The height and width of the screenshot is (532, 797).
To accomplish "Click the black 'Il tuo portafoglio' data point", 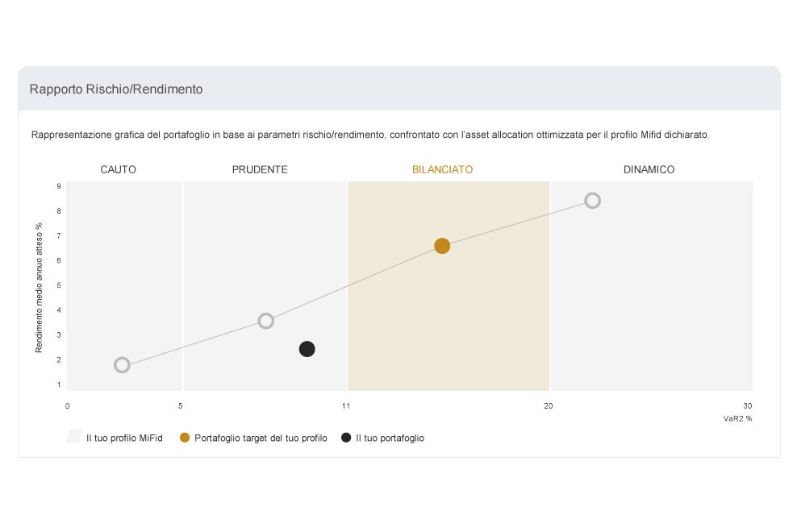I will pos(307,349).
